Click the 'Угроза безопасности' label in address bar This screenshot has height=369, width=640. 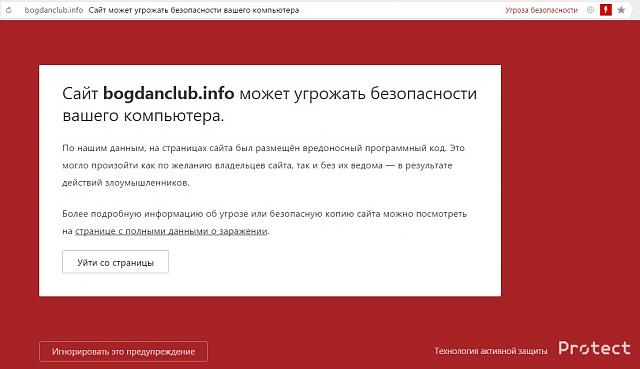tap(541, 10)
